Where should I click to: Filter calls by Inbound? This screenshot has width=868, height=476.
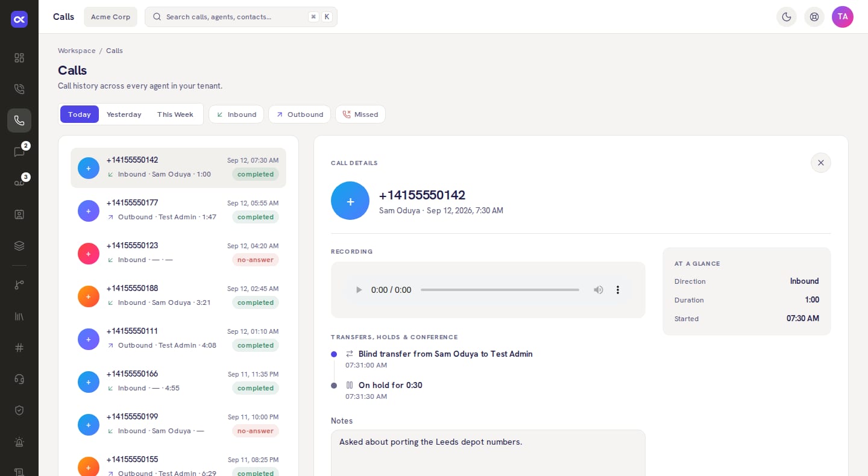coord(236,114)
